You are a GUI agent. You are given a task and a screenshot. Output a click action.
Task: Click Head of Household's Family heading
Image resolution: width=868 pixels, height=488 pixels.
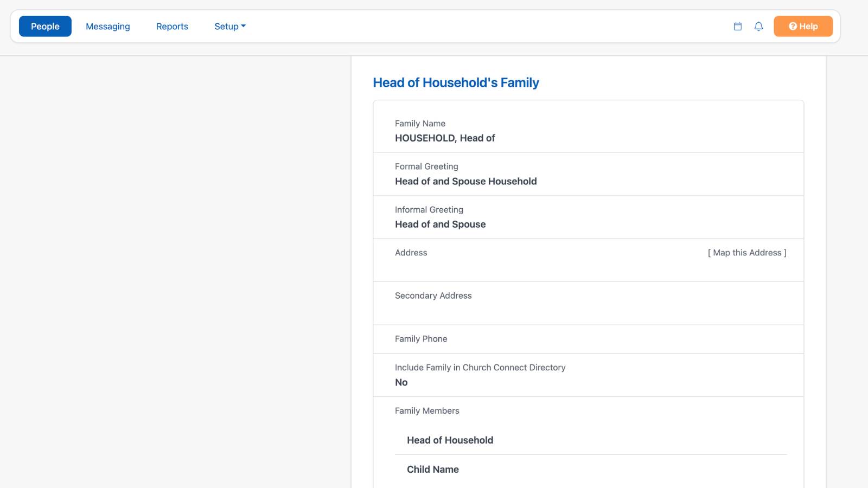pos(456,82)
